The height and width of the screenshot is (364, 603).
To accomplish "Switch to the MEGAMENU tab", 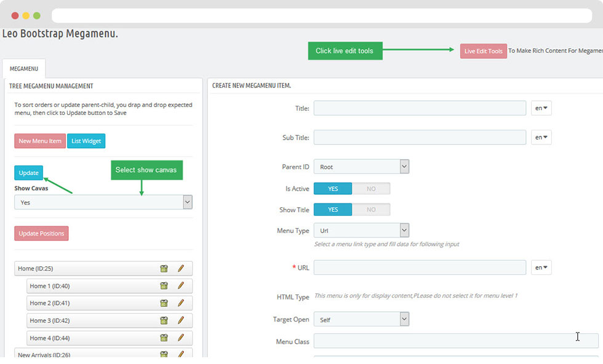I will point(24,69).
